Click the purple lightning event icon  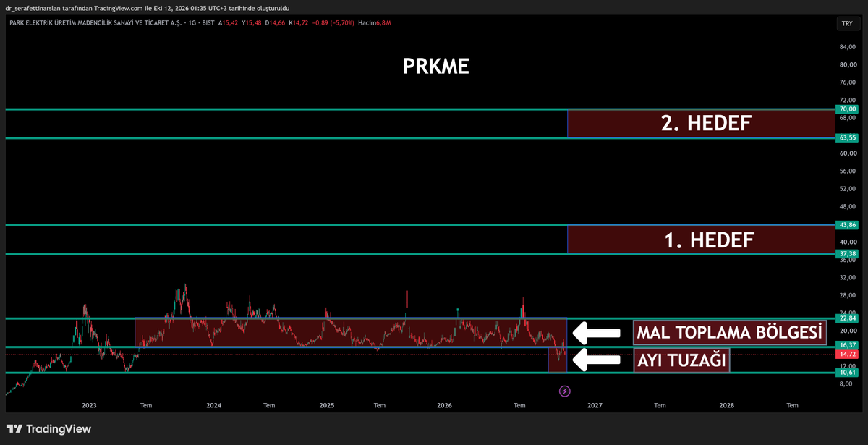(565, 391)
